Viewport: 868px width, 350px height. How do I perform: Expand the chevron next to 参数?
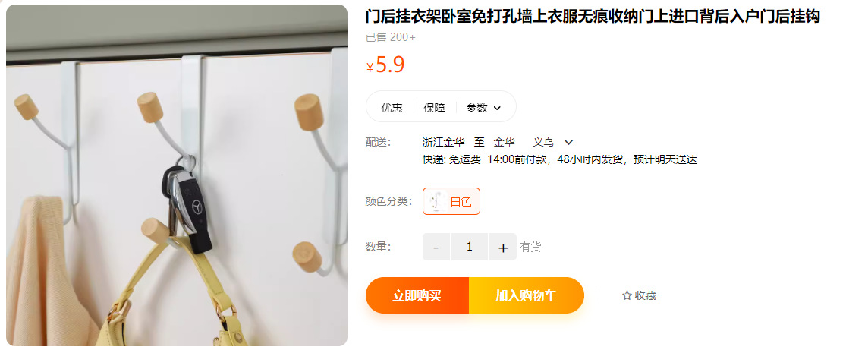pos(497,108)
